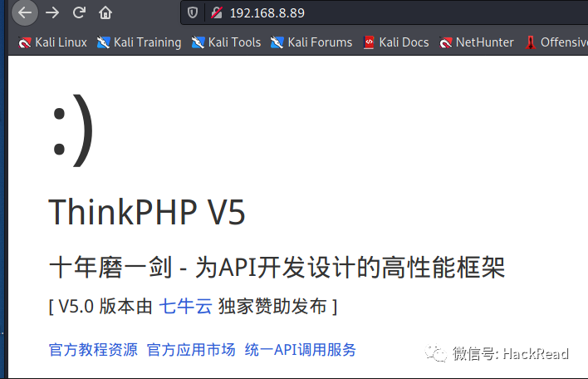Image resolution: width=588 pixels, height=379 pixels.
Task: Open the Kali Training bookmark
Action: (140, 42)
